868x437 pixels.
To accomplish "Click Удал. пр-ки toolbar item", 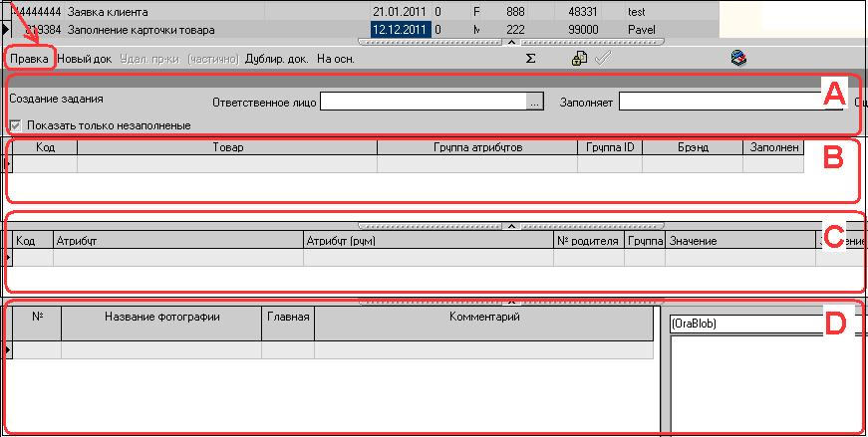I will point(149,59).
